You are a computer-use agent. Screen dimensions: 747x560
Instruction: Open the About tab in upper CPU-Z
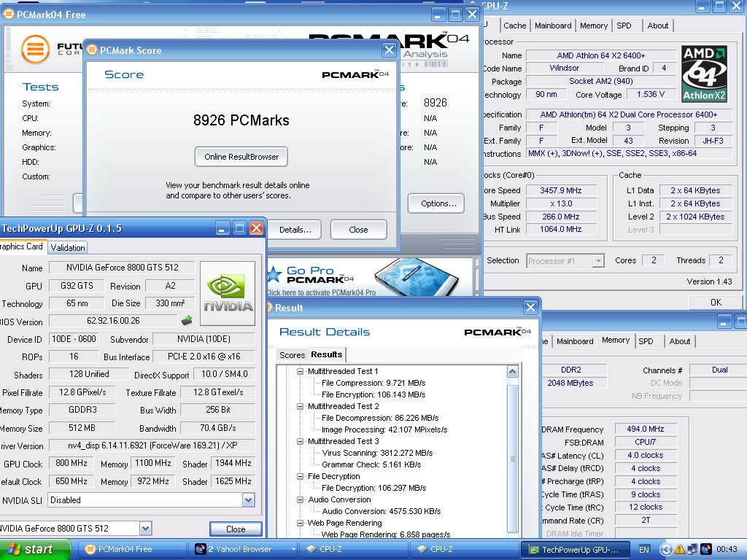click(657, 26)
